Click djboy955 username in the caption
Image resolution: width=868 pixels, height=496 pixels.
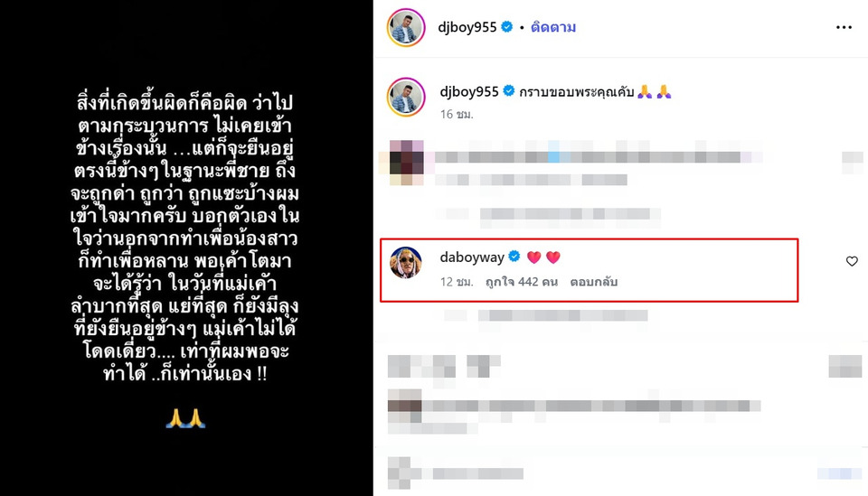[x=469, y=91]
